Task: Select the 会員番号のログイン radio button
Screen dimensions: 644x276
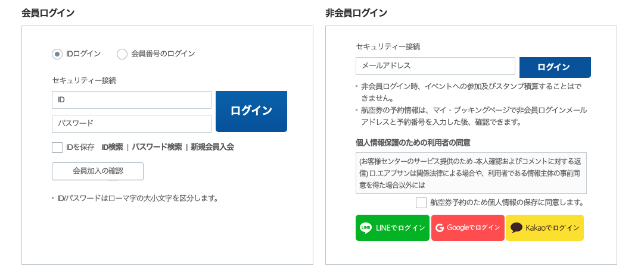Action: (x=122, y=54)
